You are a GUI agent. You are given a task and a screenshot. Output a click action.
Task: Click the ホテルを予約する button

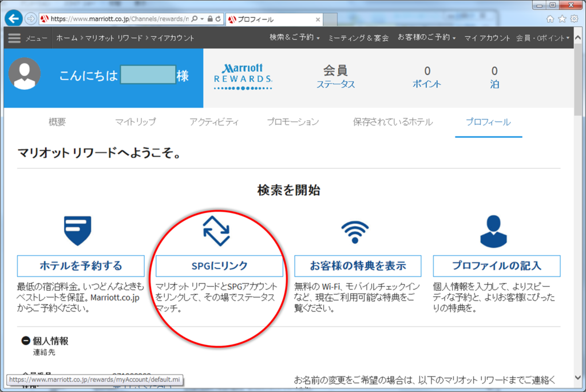point(81,266)
